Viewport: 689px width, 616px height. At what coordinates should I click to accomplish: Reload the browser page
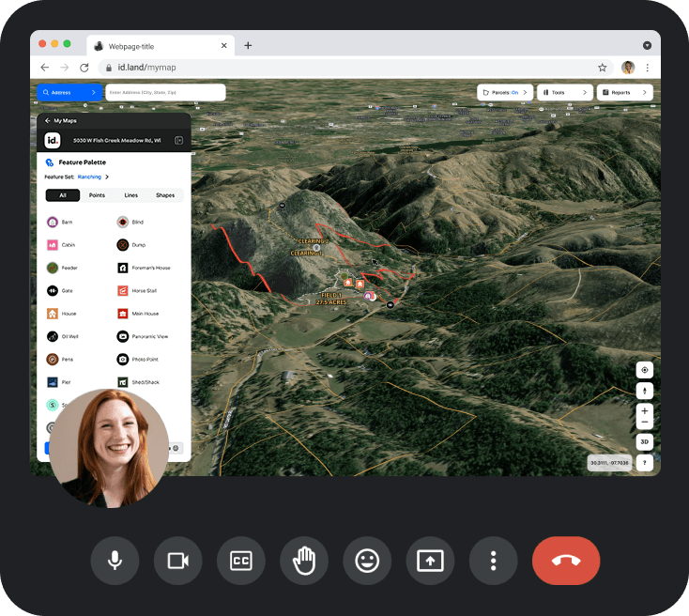(x=84, y=68)
